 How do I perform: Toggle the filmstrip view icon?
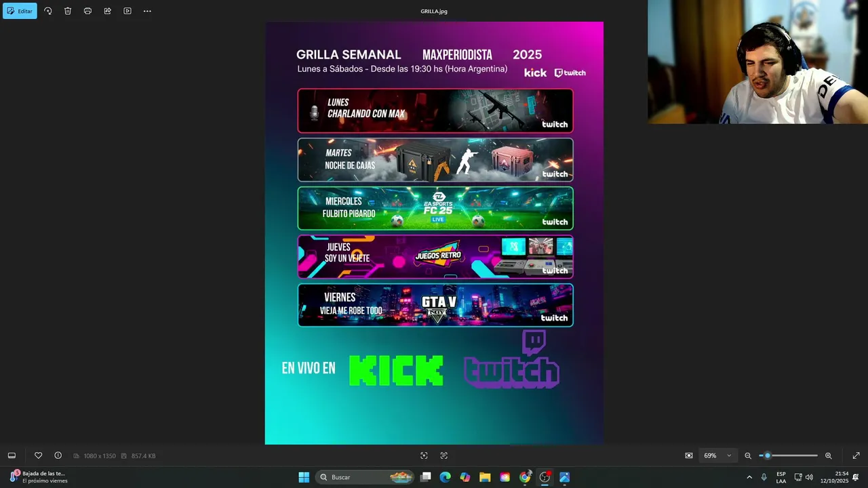[x=12, y=455]
